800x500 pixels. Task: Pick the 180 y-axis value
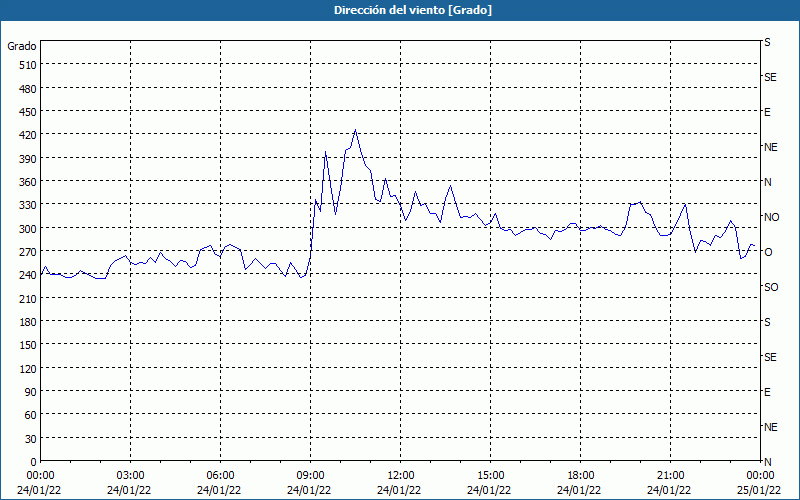(28, 322)
